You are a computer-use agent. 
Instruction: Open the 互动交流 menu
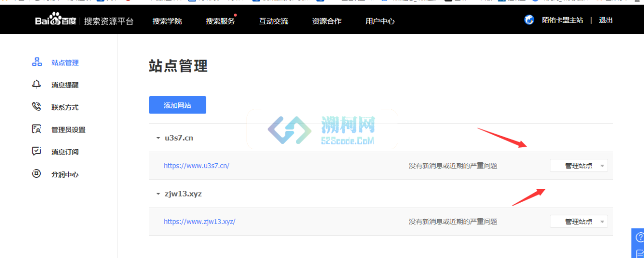click(274, 21)
